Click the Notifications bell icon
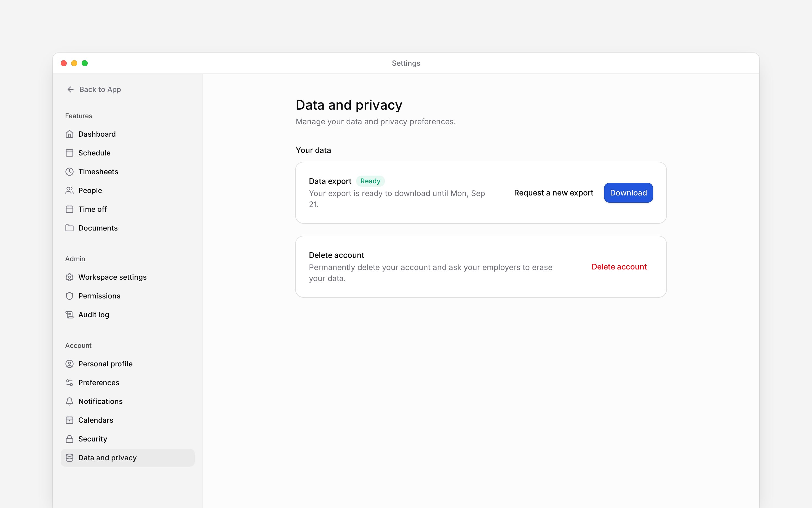Screen dimensions: 812x508 [x=70, y=401]
